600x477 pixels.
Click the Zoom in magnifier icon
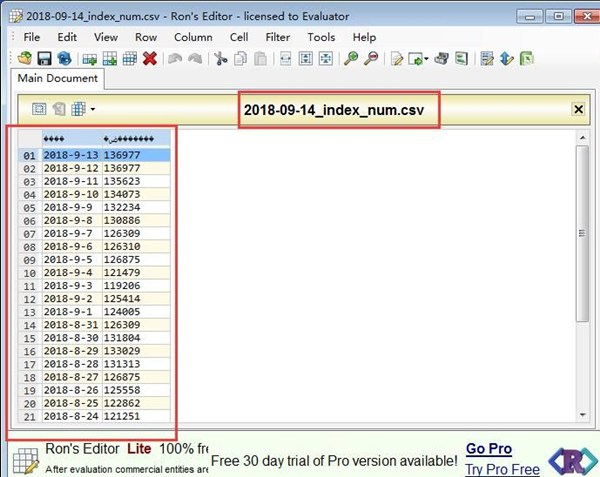(x=351, y=59)
